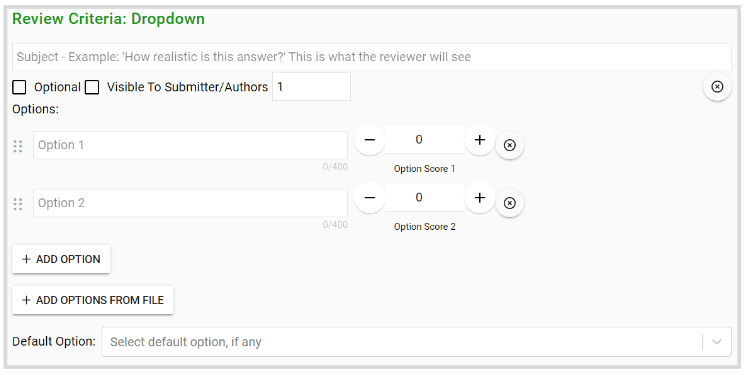Increase Option Score 2 with plus

click(480, 197)
